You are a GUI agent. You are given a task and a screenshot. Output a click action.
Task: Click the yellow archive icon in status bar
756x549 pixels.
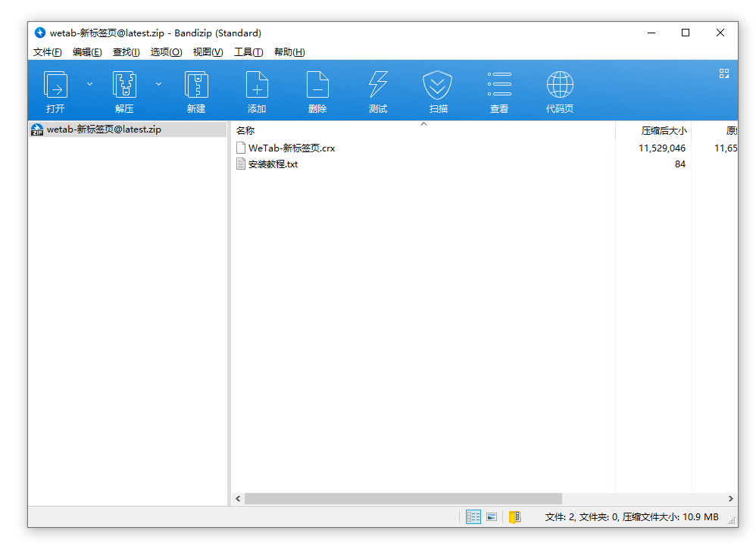(515, 516)
